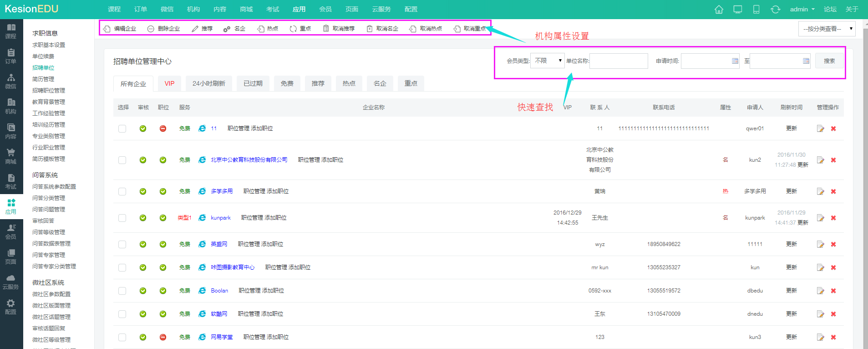Image resolution: width=868 pixels, height=349 pixels.
Task: Click the 单位名称 text input field
Action: [x=619, y=61]
